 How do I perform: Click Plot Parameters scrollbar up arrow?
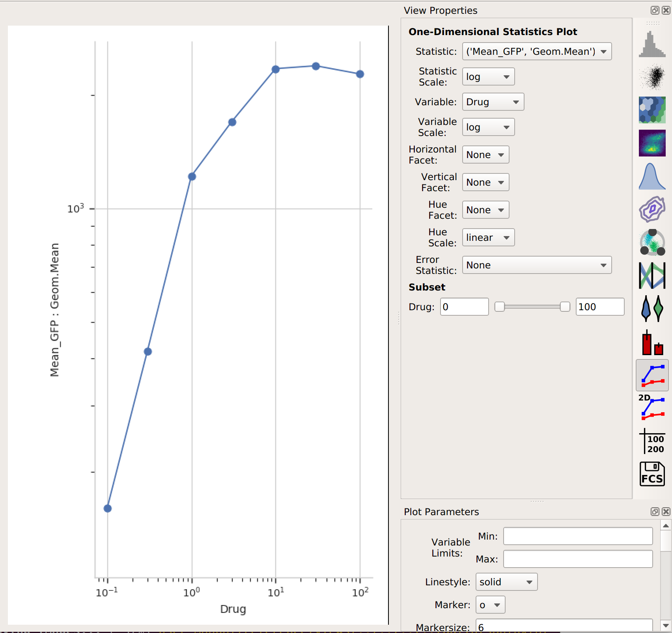point(666,525)
